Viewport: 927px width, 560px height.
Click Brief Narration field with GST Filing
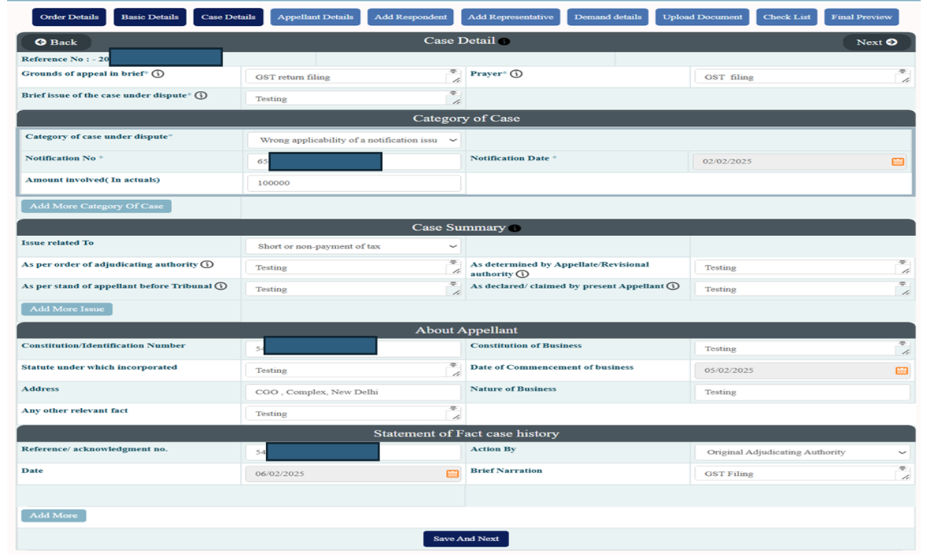(802, 473)
